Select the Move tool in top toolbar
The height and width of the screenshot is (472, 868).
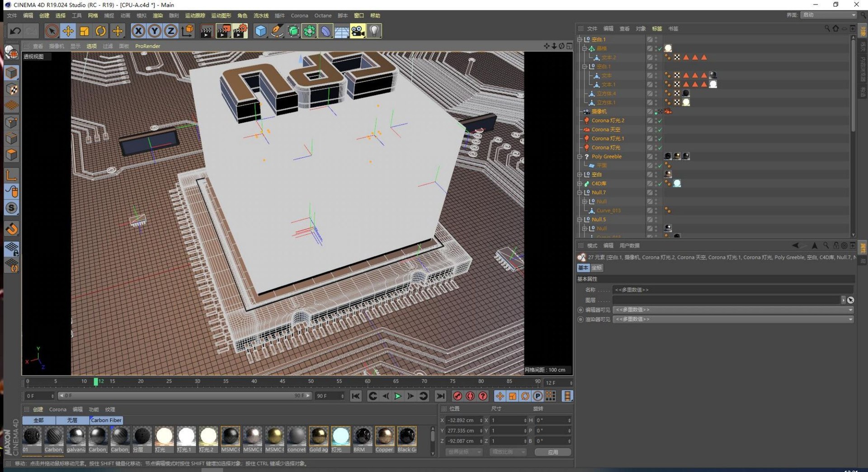point(68,31)
